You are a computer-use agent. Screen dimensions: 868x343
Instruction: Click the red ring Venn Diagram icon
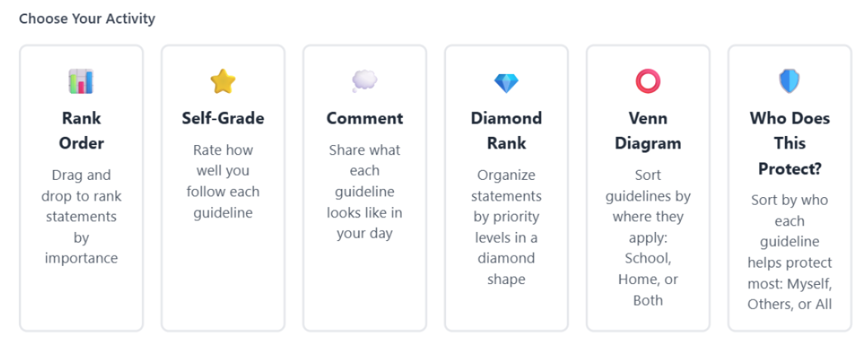click(648, 82)
